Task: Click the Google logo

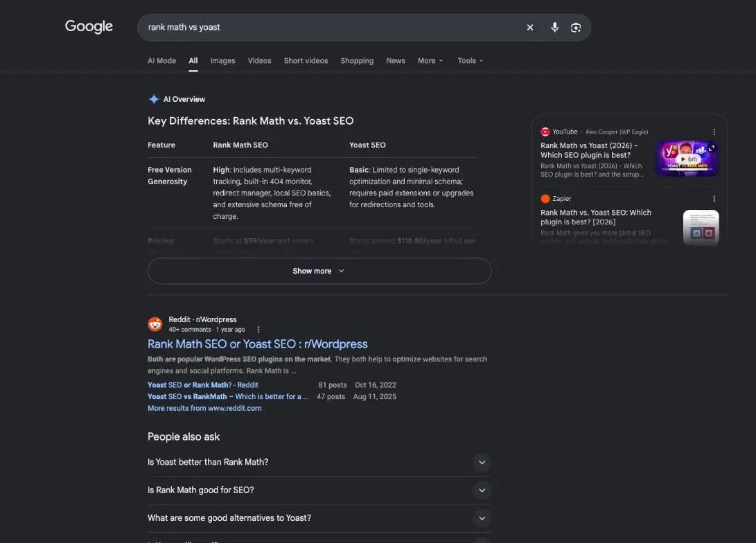Action: click(x=89, y=26)
